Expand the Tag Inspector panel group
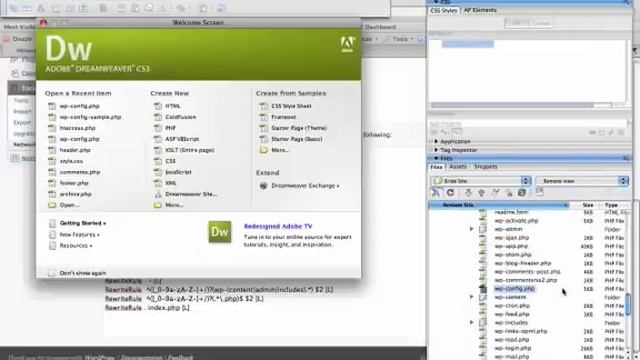 point(436,150)
